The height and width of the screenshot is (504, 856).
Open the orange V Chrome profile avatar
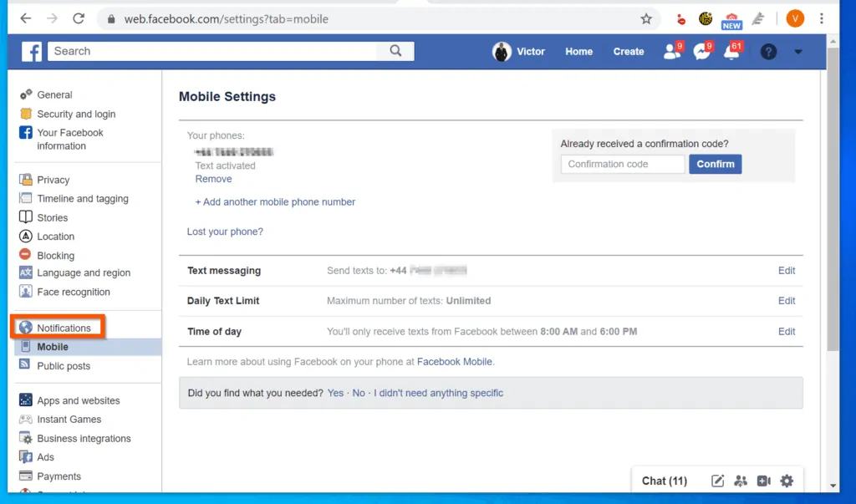(x=795, y=18)
